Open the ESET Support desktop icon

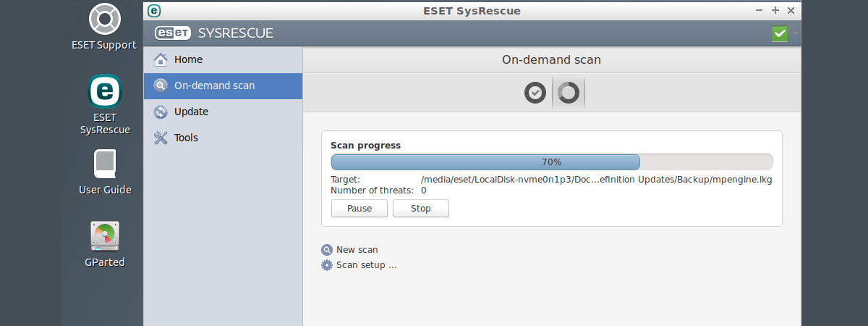(103, 28)
